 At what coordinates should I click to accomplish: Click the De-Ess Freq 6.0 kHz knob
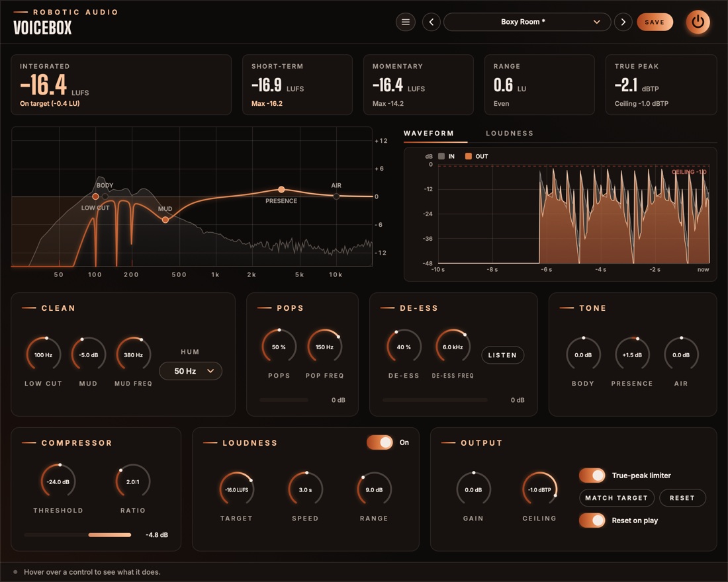tap(453, 347)
